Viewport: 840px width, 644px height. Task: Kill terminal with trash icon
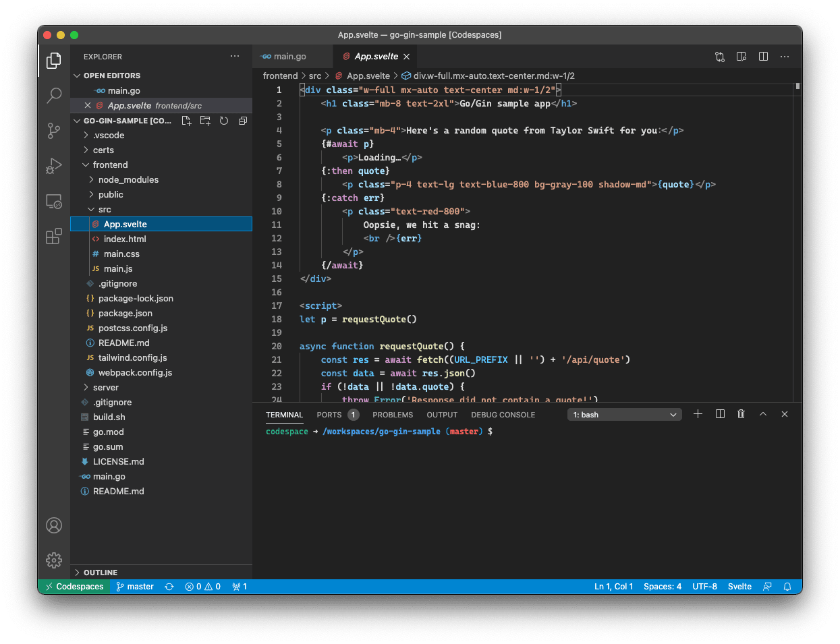[741, 414]
